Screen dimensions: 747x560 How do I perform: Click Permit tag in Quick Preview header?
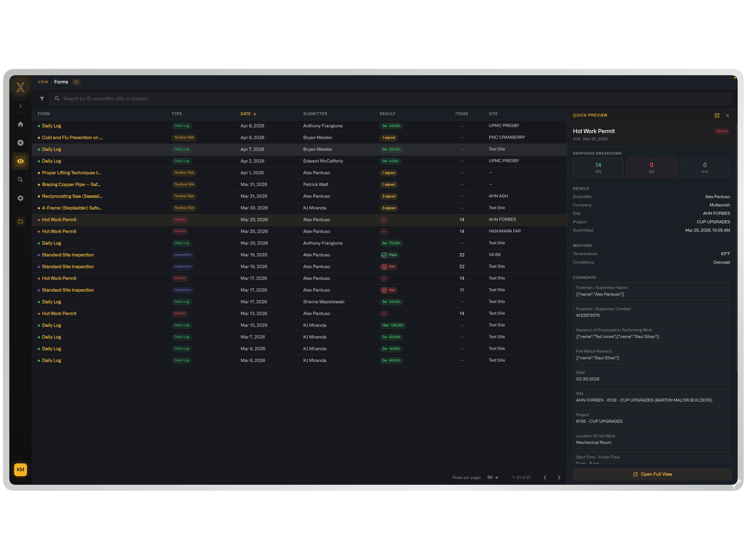point(722,131)
